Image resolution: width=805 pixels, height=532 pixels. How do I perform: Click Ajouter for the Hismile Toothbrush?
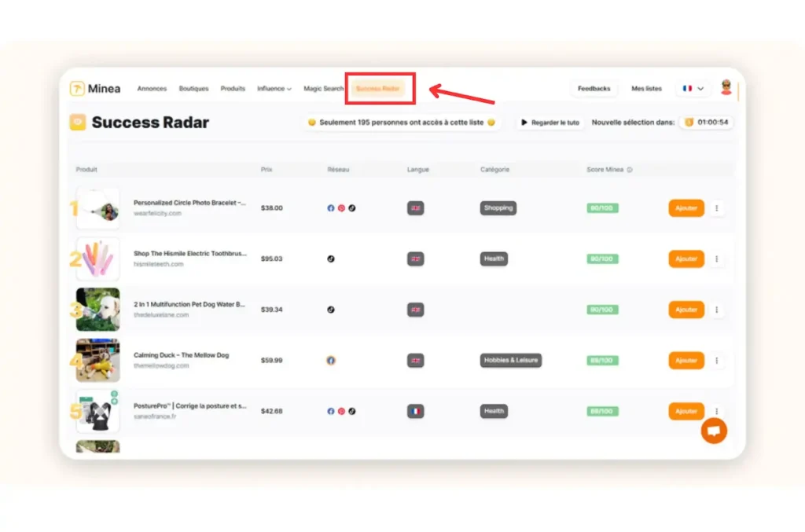(x=686, y=259)
